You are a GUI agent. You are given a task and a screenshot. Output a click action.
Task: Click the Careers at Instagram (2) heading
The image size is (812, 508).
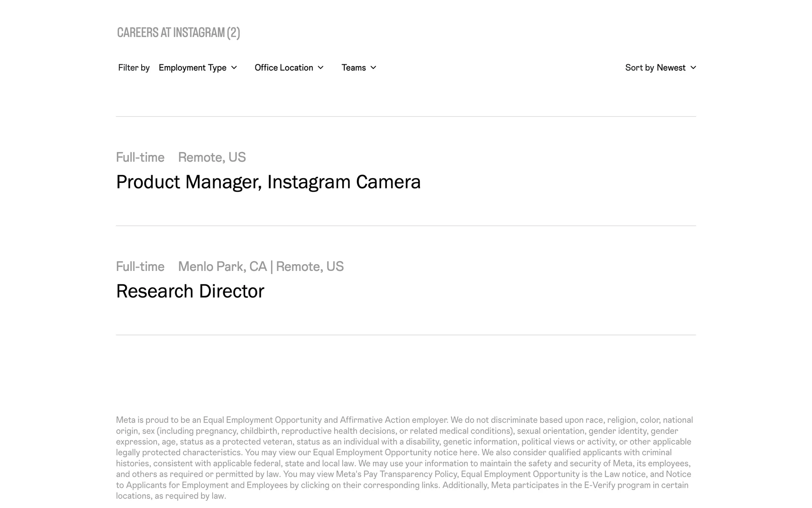point(178,33)
